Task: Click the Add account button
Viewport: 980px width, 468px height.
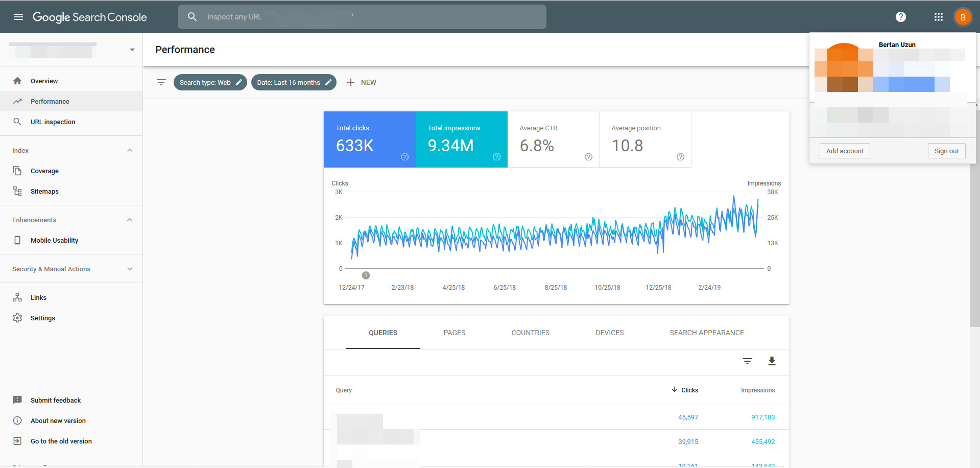Action: [845, 151]
